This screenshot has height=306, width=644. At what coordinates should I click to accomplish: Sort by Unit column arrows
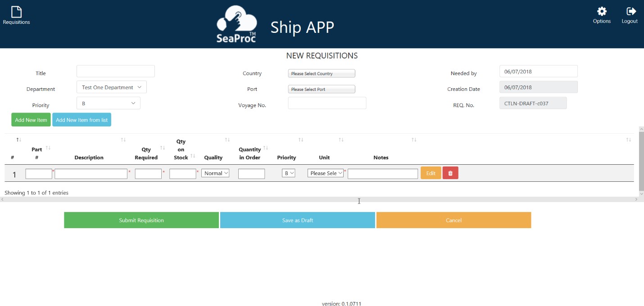pos(341,140)
